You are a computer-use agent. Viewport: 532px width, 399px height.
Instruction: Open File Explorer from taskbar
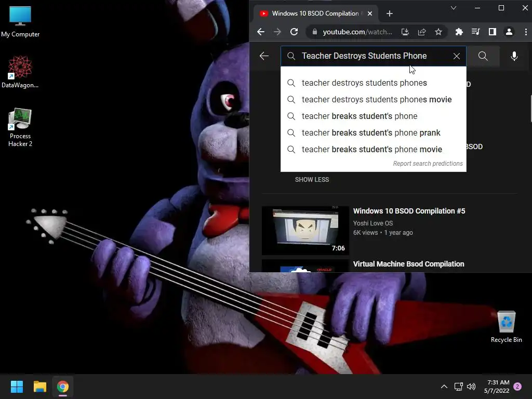[x=39, y=387]
